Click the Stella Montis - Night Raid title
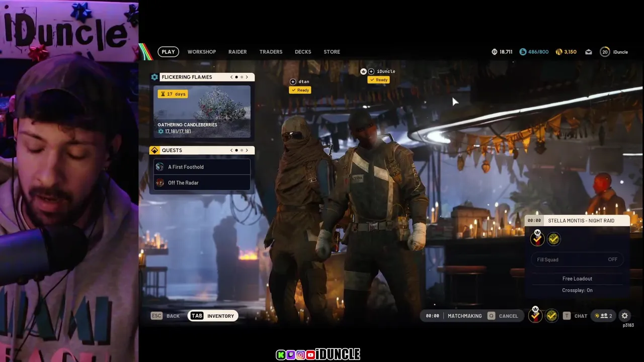 [x=581, y=221]
